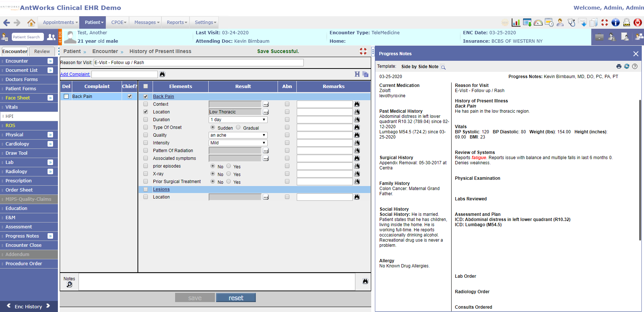Click the binoculars icon next to Add Complaint
Image resolution: width=644 pixels, height=312 pixels.
pyautogui.click(x=162, y=74)
